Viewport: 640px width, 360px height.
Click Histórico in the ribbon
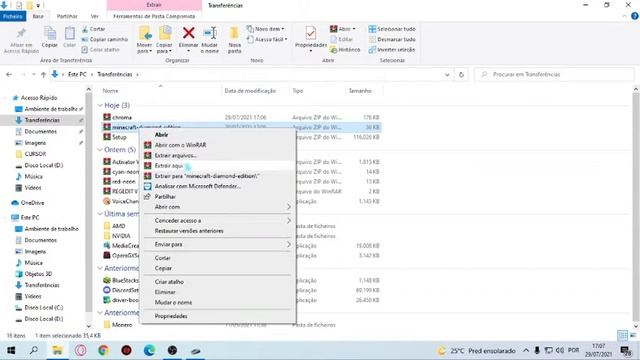(x=345, y=49)
